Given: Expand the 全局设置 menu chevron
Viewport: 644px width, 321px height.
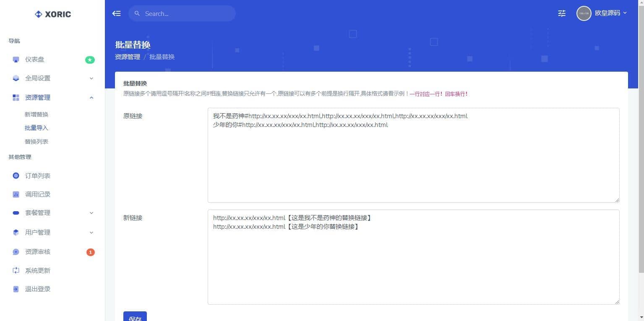Looking at the screenshot, I should (91, 78).
